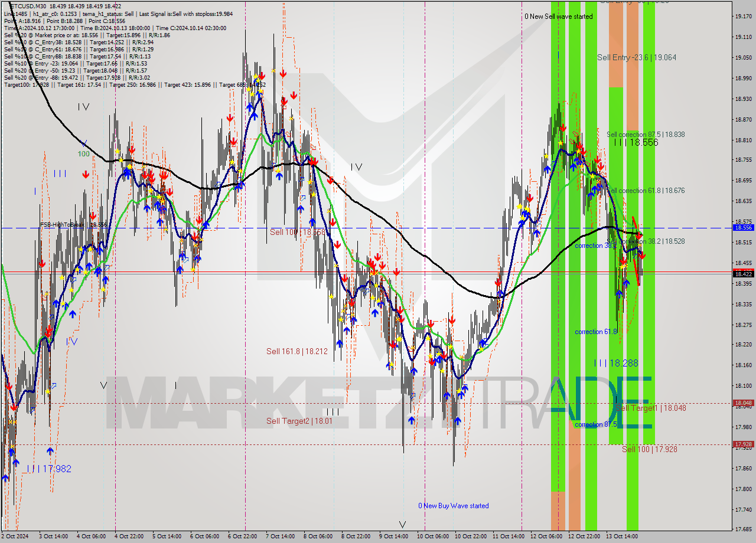Select the 'Sell Entry -23.6 | 19.064' label
The image size is (756, 543).
pos(637,57)
